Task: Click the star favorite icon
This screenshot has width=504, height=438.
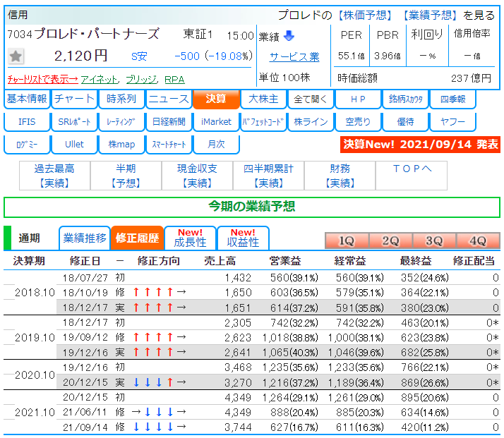Action: (x=16, y=56)
